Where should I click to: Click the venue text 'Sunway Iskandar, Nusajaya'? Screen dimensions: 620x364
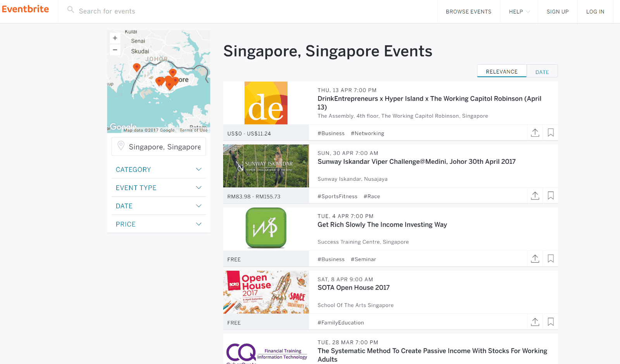click(x=353, y=179)
